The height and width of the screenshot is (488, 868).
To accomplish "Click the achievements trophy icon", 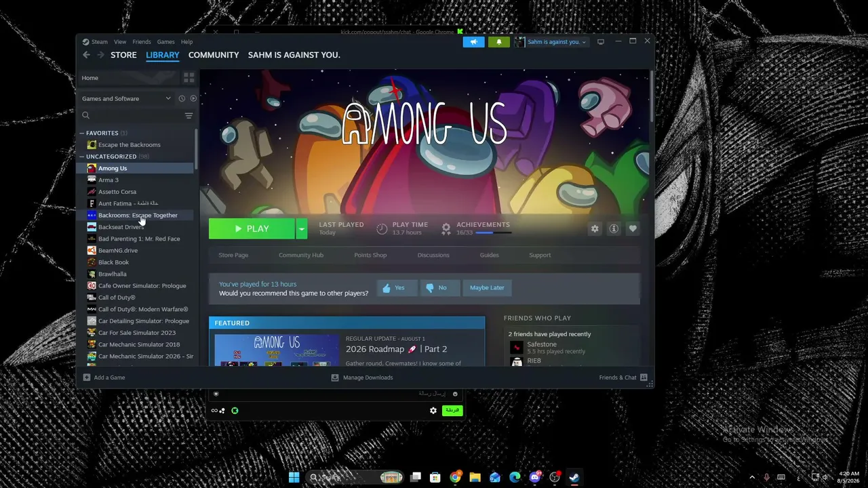I will coord(446,229).
